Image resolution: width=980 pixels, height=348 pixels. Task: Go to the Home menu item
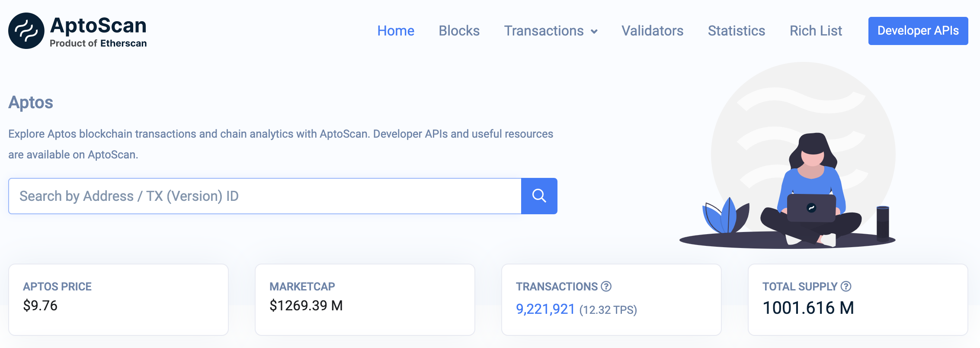point(396,31)
